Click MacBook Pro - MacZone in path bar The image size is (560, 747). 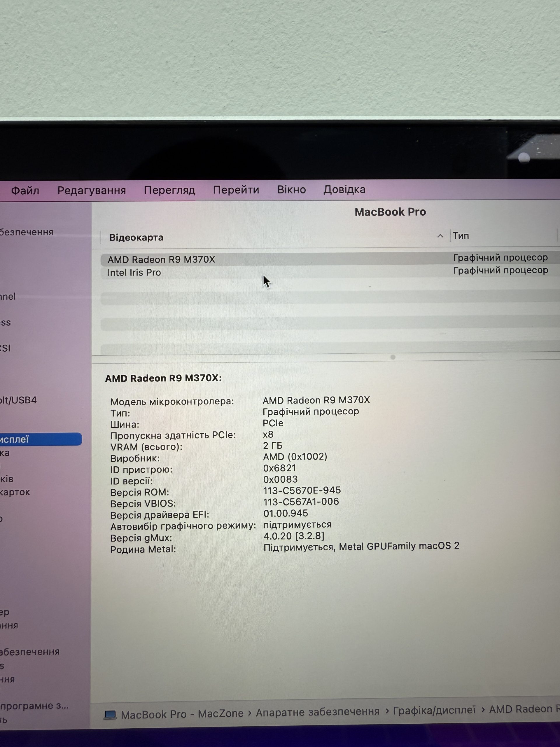[182, 713]
